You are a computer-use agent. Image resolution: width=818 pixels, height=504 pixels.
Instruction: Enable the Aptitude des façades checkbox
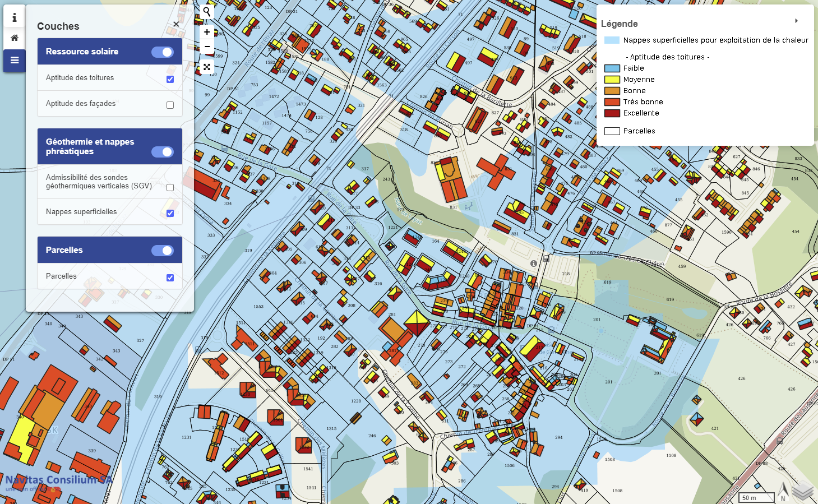tap(170, 105)
